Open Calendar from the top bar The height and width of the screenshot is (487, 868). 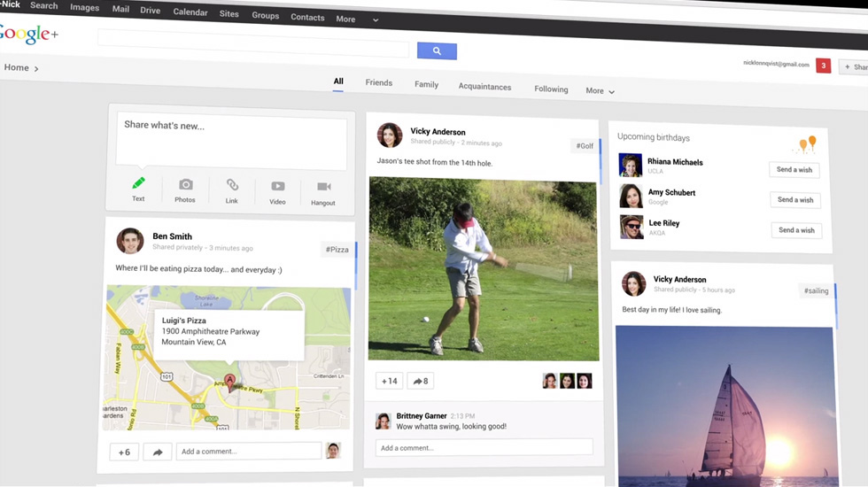point(190,12)
